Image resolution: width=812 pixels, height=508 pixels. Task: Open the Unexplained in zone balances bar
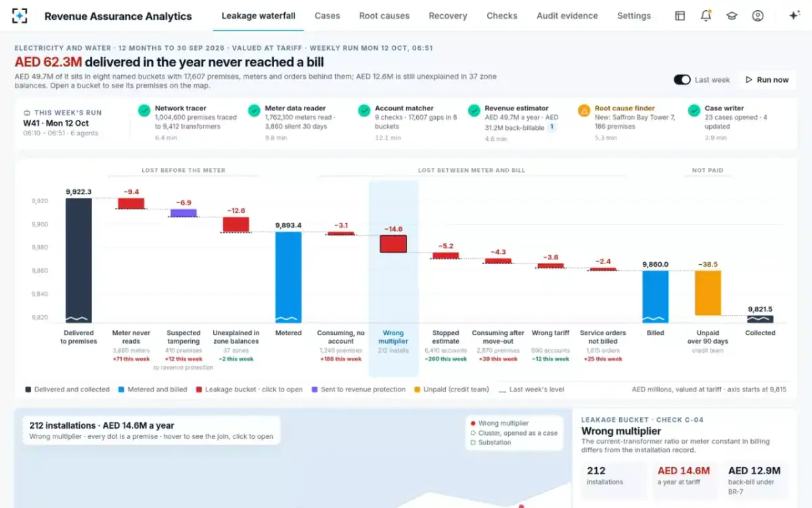pos(236,225)
